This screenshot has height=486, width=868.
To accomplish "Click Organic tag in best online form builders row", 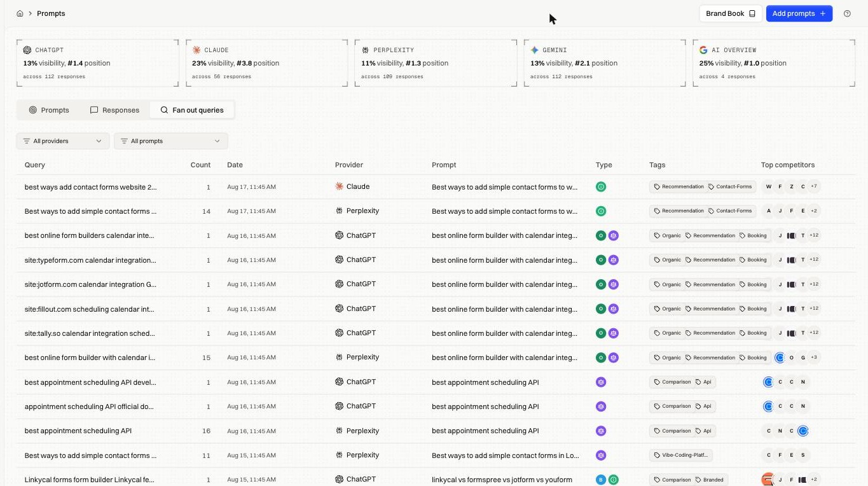I will [667, 235].
